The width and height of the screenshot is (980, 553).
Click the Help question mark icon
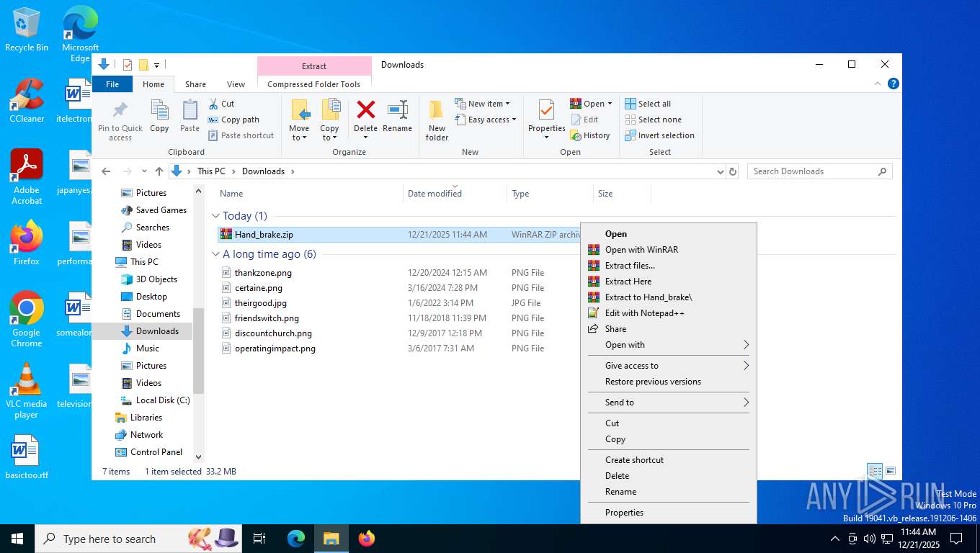(894, 84)
